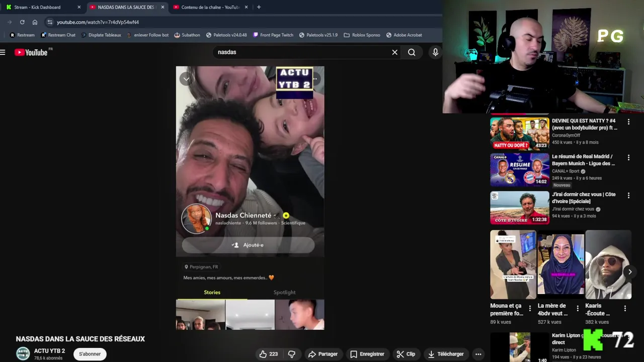Screen dimensions: 644x362
Task: Create a Clip of the video
Action: click(406, 354)
